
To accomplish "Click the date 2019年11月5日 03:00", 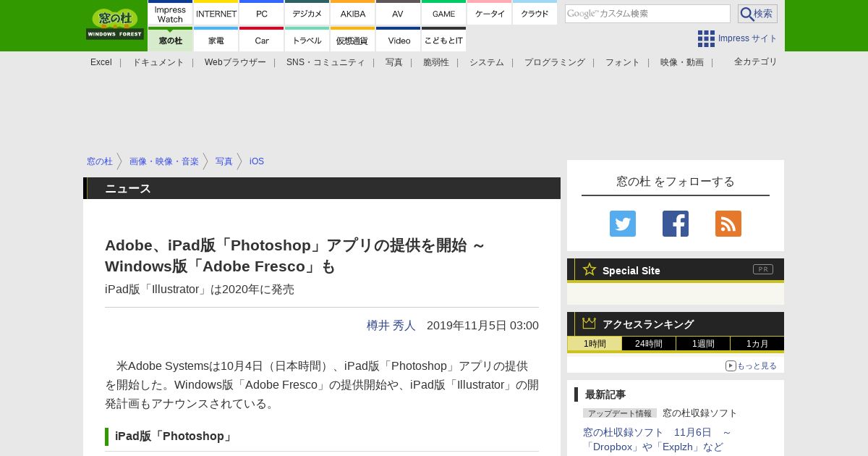I will click(482, 326).
